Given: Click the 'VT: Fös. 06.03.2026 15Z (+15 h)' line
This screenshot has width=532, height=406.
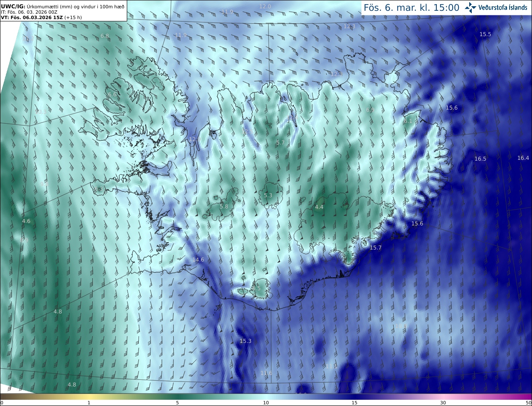Looking at the screenshot, I should click(x=41, y=17).
